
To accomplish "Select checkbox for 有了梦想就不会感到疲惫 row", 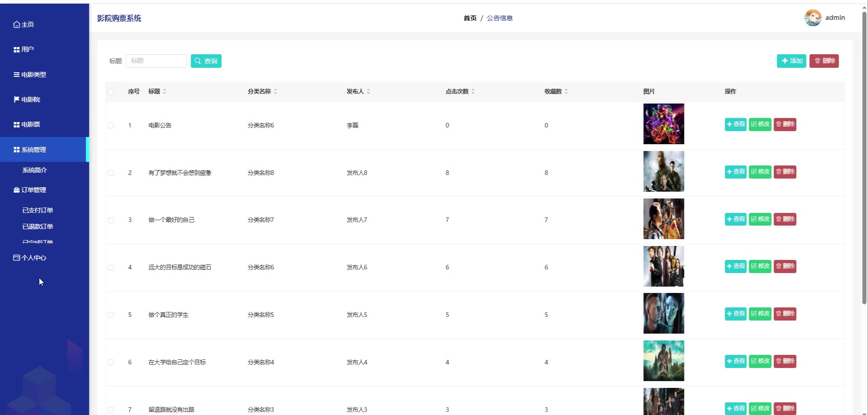I will click(x=111, y=173).
